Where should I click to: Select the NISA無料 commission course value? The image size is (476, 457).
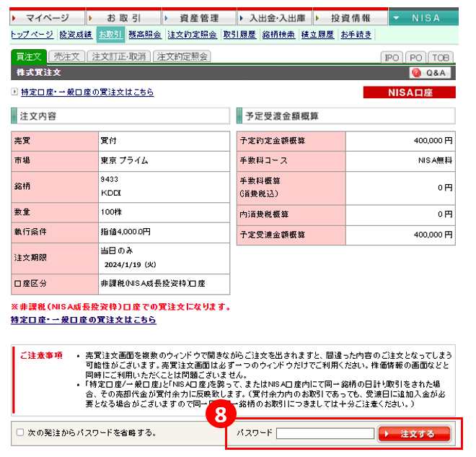(x=435, y=160)
